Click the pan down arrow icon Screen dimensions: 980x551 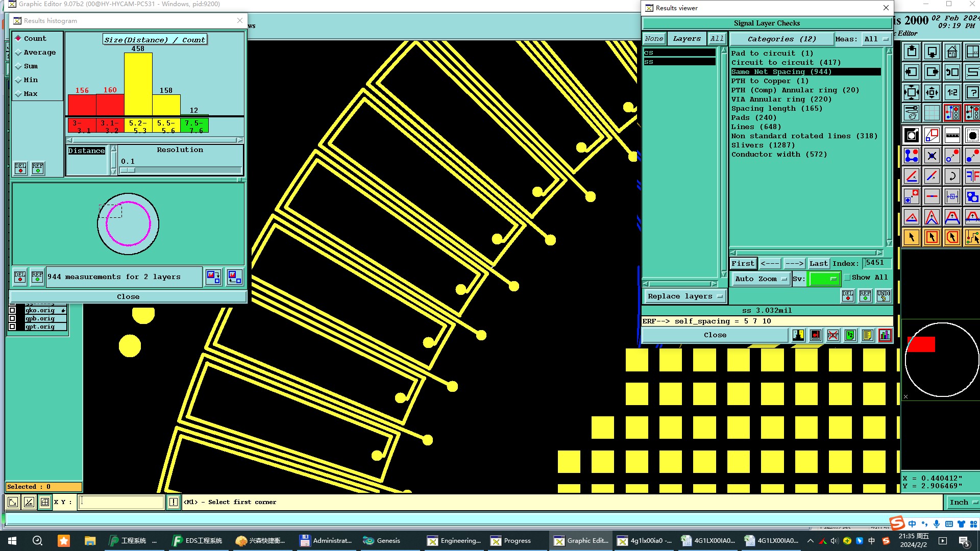tap(932, 52)
